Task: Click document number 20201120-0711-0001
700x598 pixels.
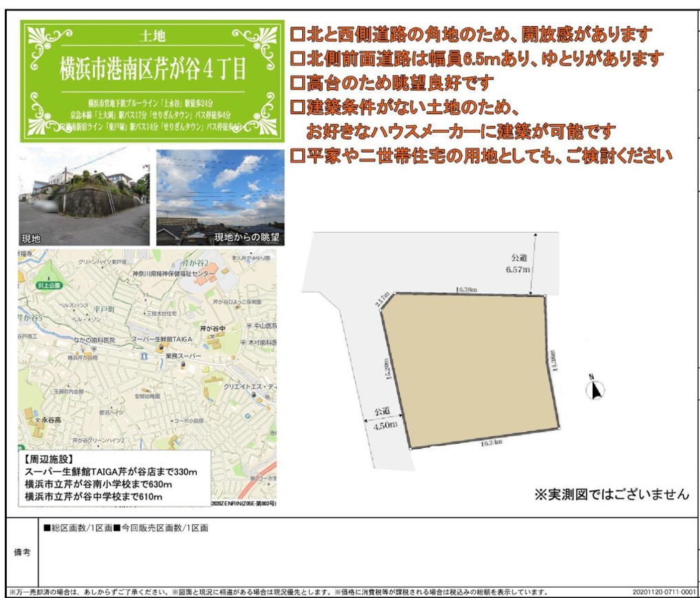Action: click(x=664, y=592)
